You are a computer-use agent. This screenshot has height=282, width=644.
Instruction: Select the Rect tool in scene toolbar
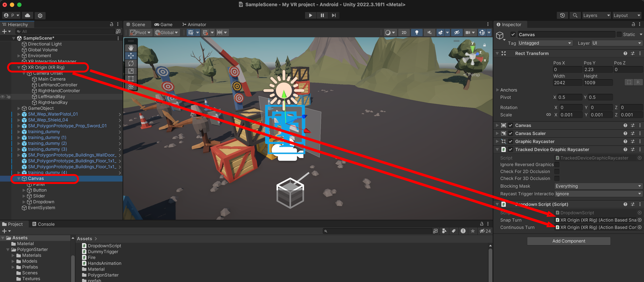pos(131,79)
